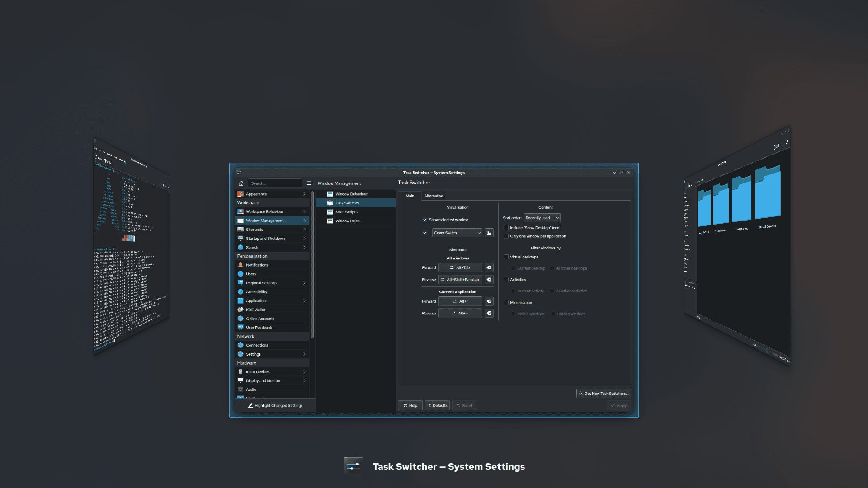
Task: Click the home icon beside the search field
Action: tap(241, 183)
